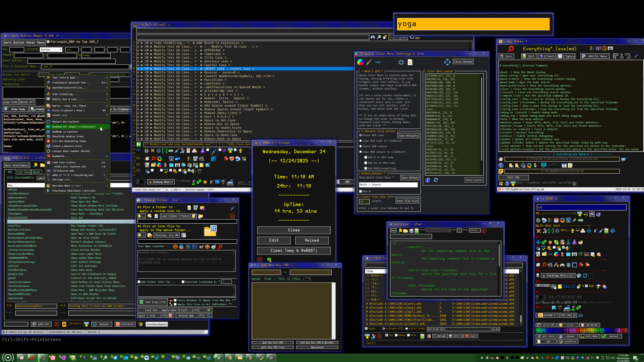Launch Photoshop from Icon Apps Launcher row
The width and height of the screenshot is (644, 362).
[188, 246]
